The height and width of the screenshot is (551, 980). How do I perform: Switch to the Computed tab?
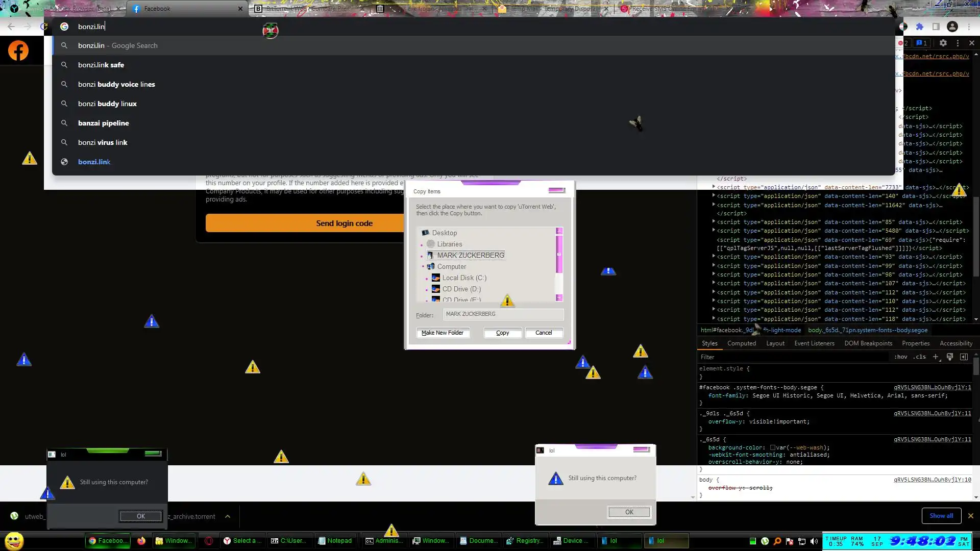pyautogui.click(x=741, y=343)
